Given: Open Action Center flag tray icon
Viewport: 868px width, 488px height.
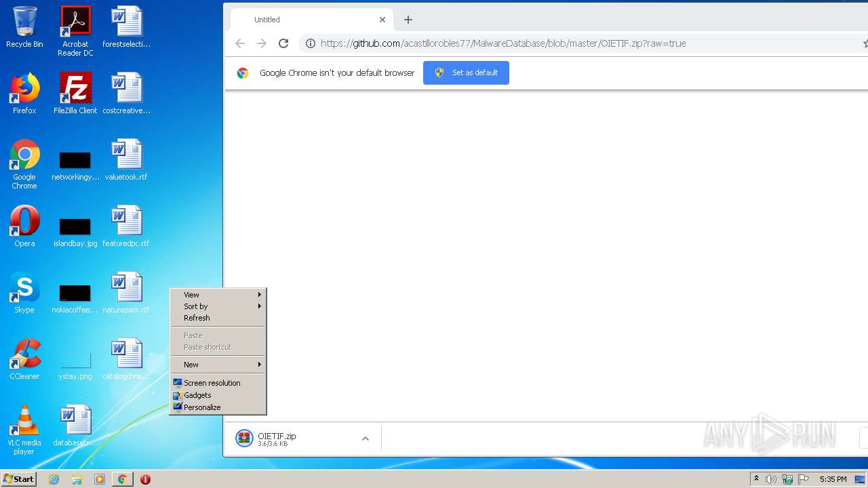Looking at the screenshot, I should tap(804, 479).
